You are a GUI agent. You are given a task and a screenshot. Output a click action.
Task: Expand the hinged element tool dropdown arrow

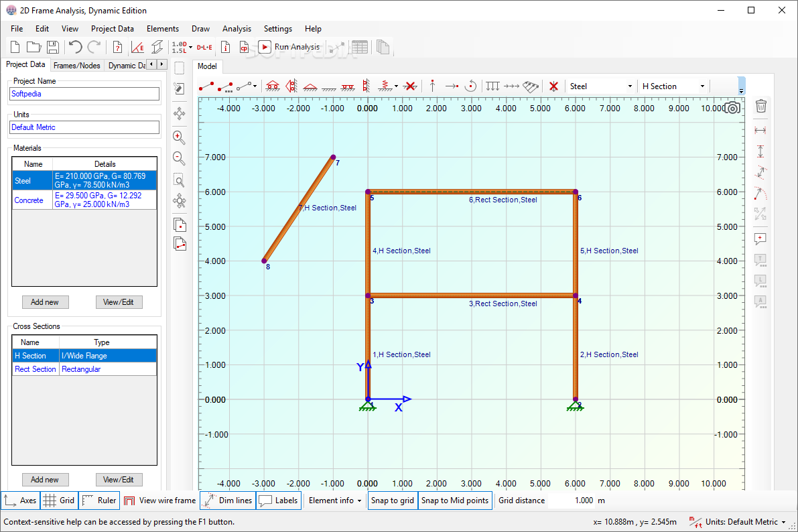click(x=255, y=86)
